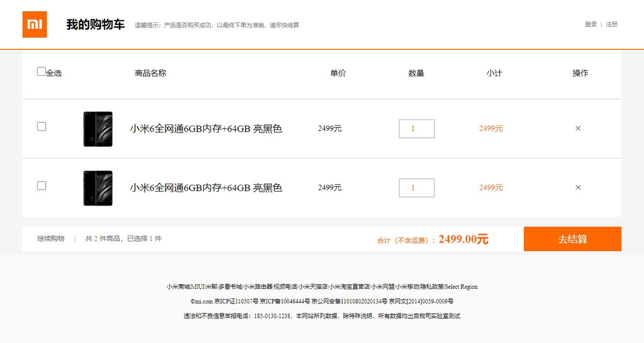Click the 小米移动 footer link
644x343 pixels.
[407, 287]
